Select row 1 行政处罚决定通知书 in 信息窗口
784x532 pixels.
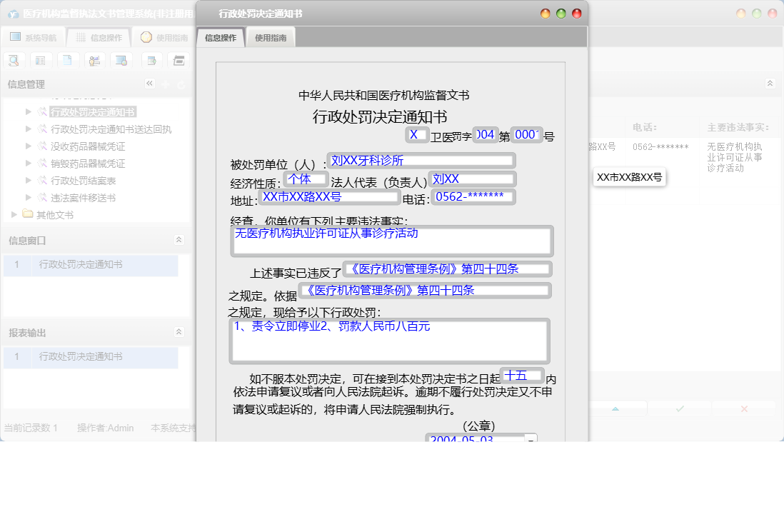coord(91,264)
